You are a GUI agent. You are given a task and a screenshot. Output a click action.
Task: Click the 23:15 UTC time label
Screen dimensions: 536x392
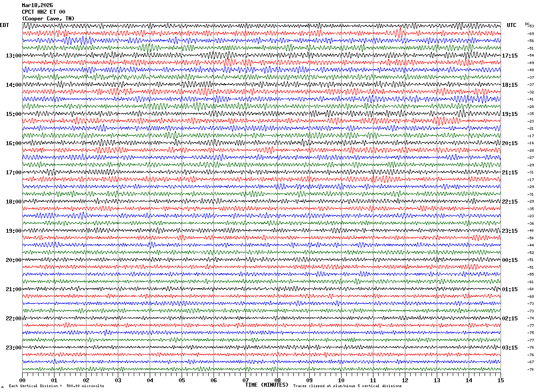click(x=510, y=231)
